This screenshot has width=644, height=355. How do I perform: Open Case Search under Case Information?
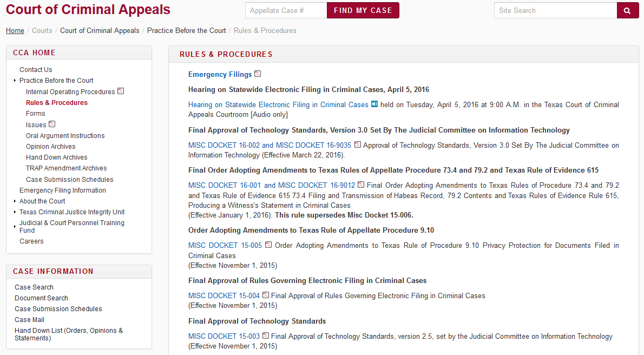(34, 287)
